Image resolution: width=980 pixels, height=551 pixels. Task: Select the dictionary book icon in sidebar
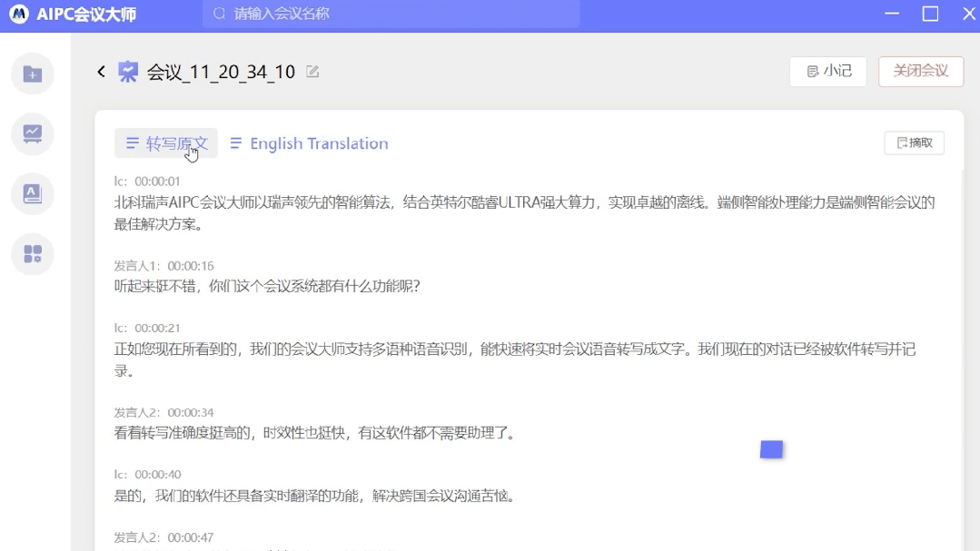(x=33, y=193)
